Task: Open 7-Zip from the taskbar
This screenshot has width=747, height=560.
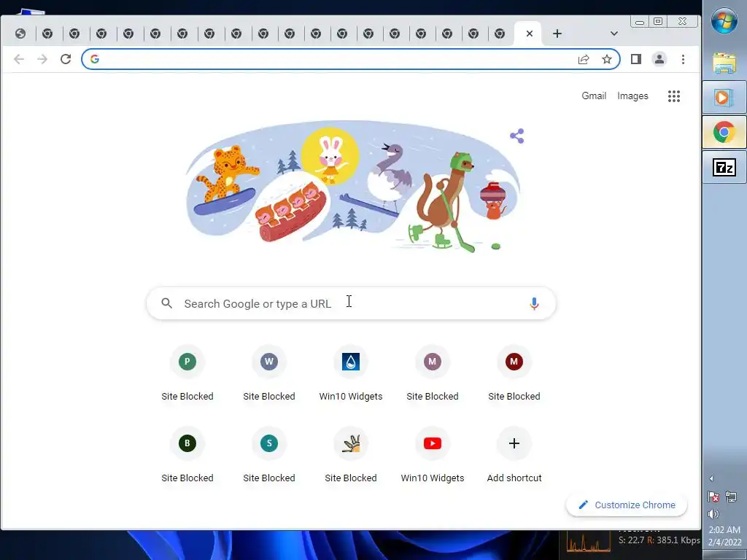Action: coord(724,167)
